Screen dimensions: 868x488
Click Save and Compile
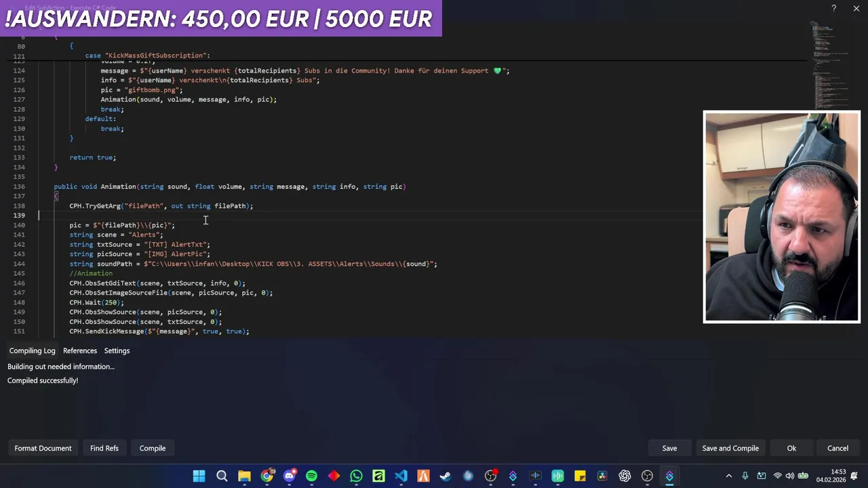(x=730, y=448)
